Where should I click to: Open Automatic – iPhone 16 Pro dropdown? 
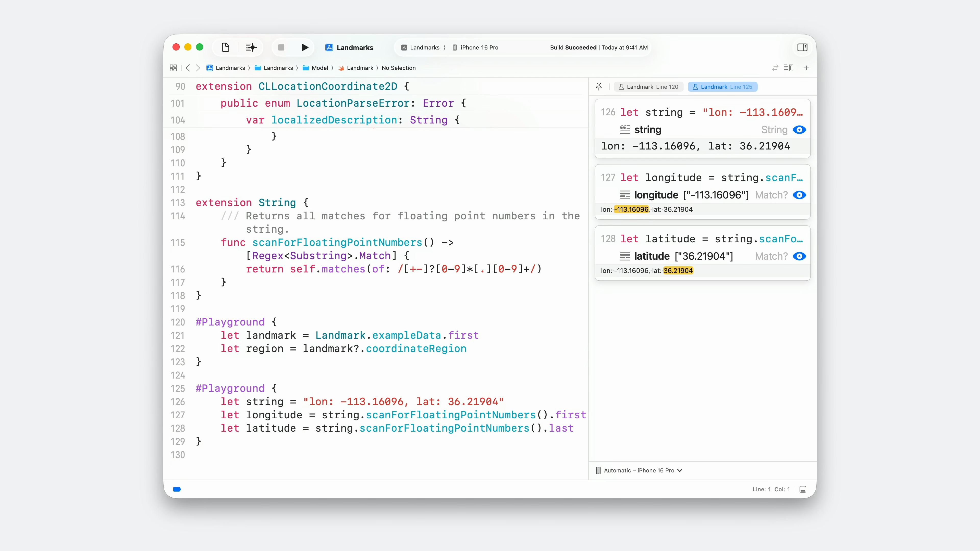[639, 470]
